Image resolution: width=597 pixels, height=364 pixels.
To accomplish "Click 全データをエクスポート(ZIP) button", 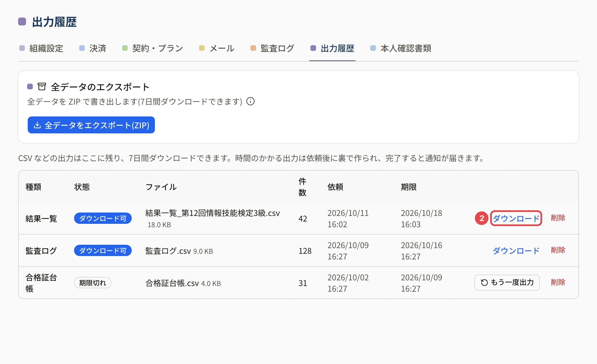I will tap(91, 125).
